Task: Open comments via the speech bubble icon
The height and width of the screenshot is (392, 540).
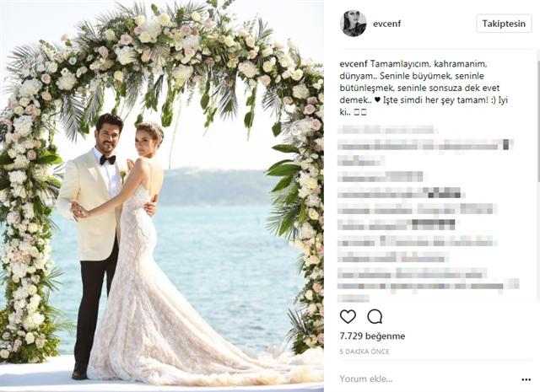Action: [375, 317]
